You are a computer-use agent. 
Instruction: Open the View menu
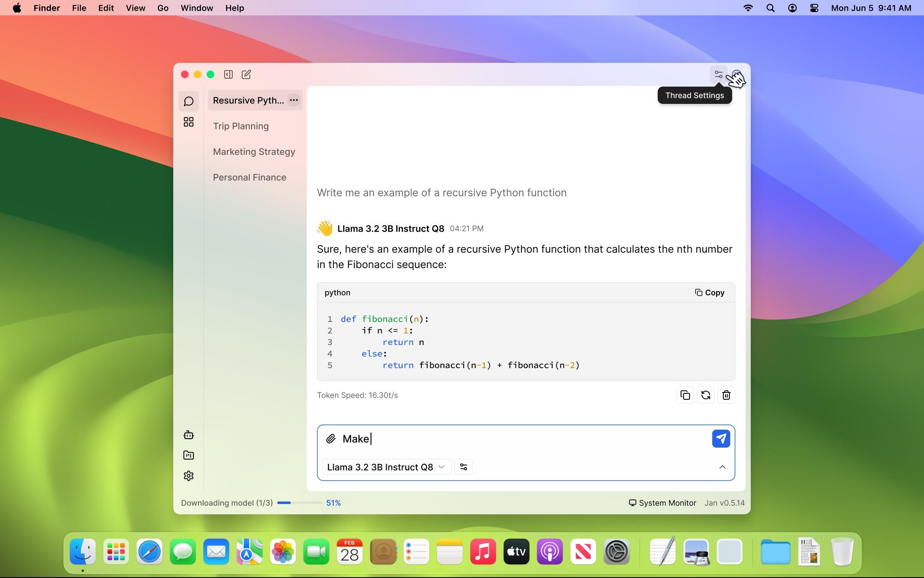click(x=135, y=8)
